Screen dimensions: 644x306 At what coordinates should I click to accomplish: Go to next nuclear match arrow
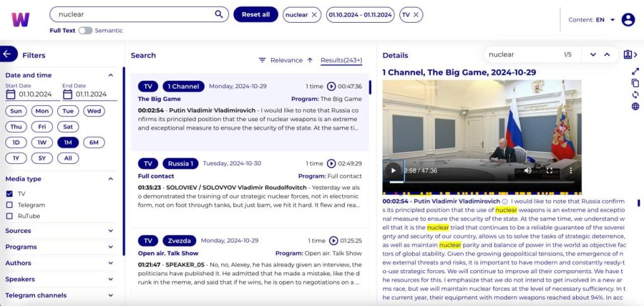[592, 55]
